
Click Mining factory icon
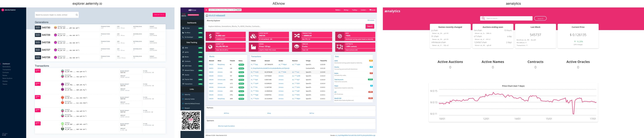(x=253, y=47)
